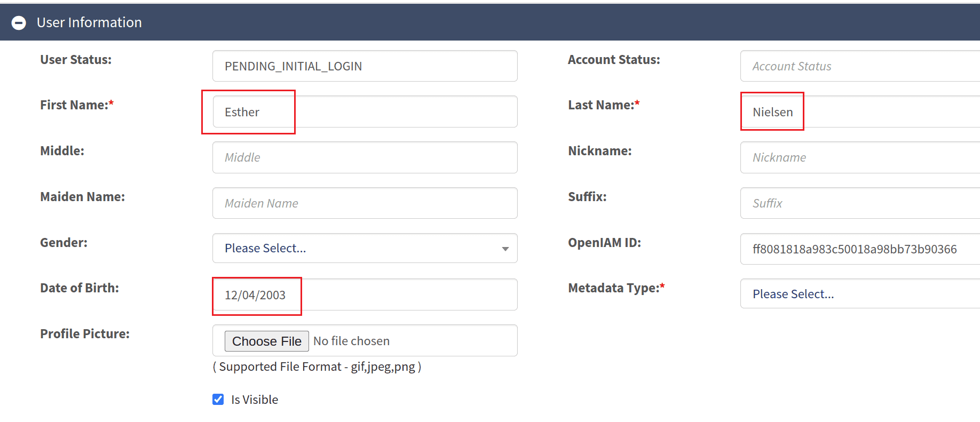Screen dimensions: 980x422
Task: Click the Profile Picture label
Action: (x=85, y=334)
